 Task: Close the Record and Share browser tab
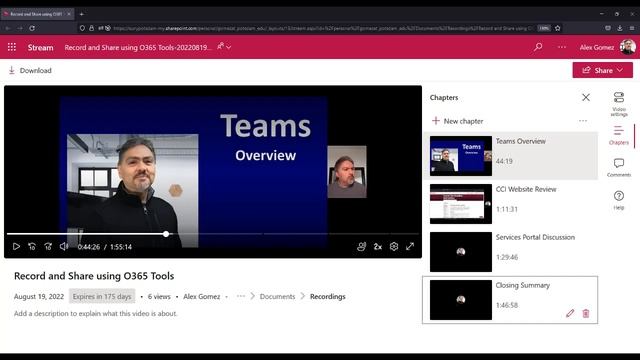69,14
